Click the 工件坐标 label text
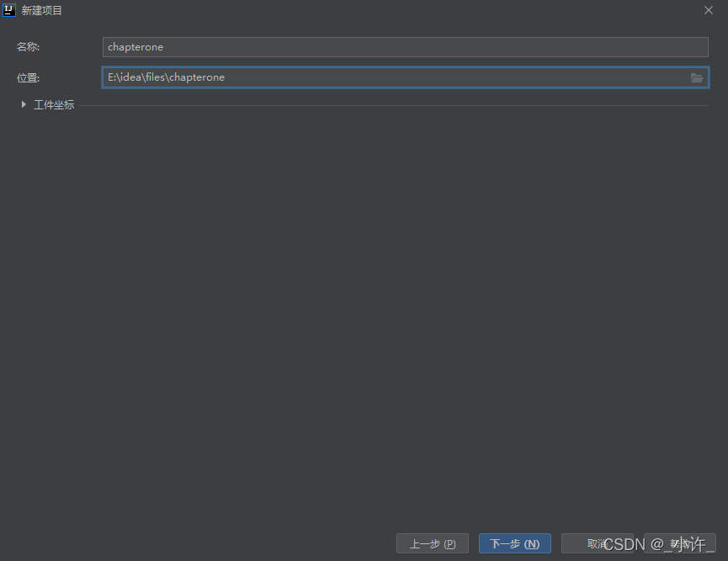The image size is (728, 561). (54, 105)
